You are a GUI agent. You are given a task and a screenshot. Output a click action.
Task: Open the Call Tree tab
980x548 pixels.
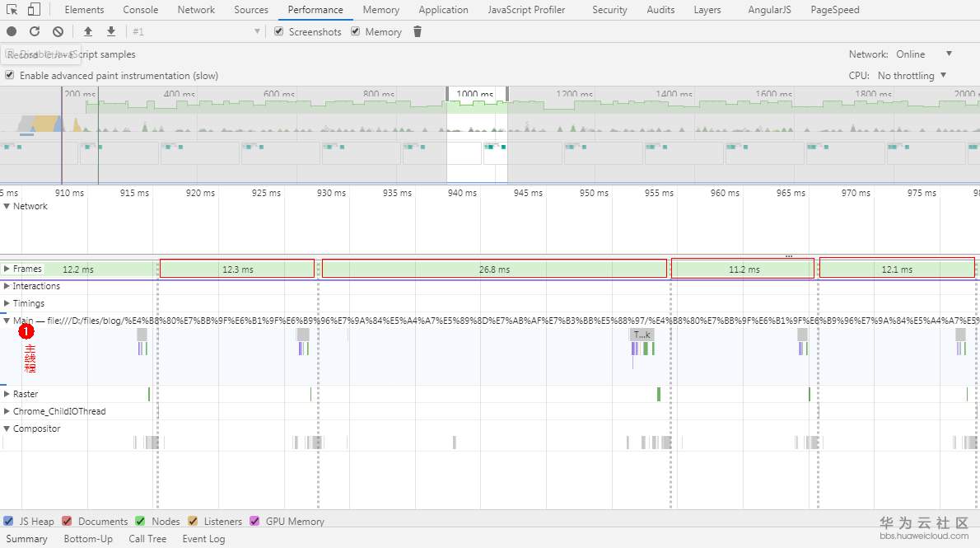147,539
